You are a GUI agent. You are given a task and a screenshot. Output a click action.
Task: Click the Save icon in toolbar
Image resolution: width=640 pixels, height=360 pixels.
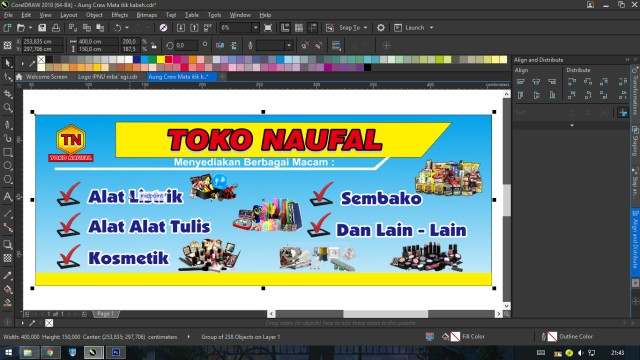(42, 28)
